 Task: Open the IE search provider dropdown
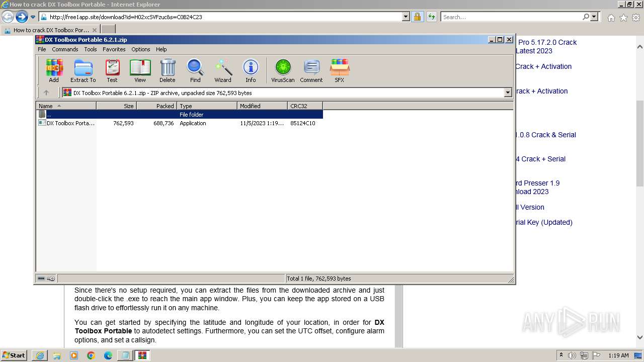[x=594, y=17]
